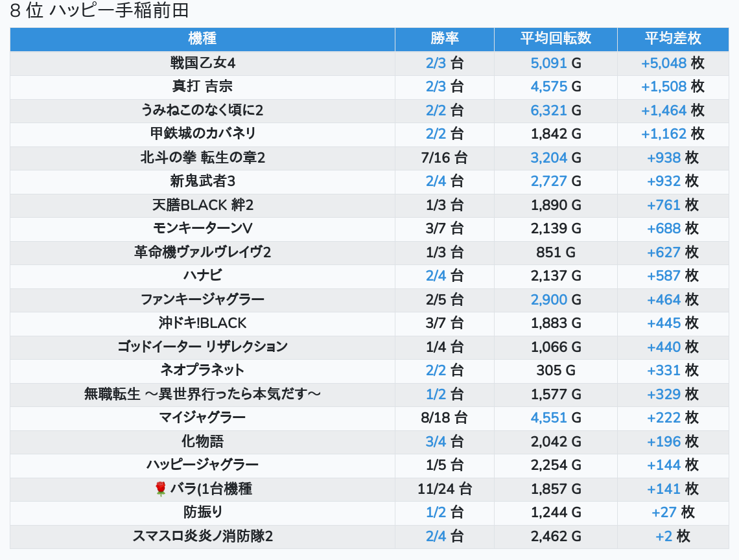Click the 平均差枚 column header
This screenshot has width=739, height=560.
click(x=672, y=39)
